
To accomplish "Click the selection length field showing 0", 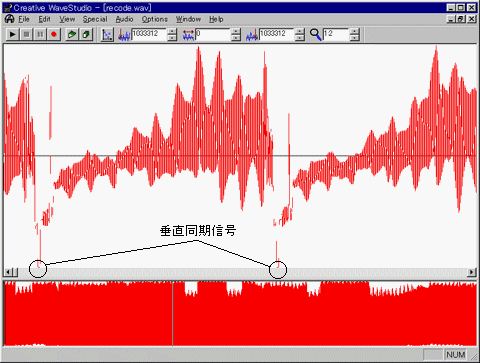I will pos(213,34).
